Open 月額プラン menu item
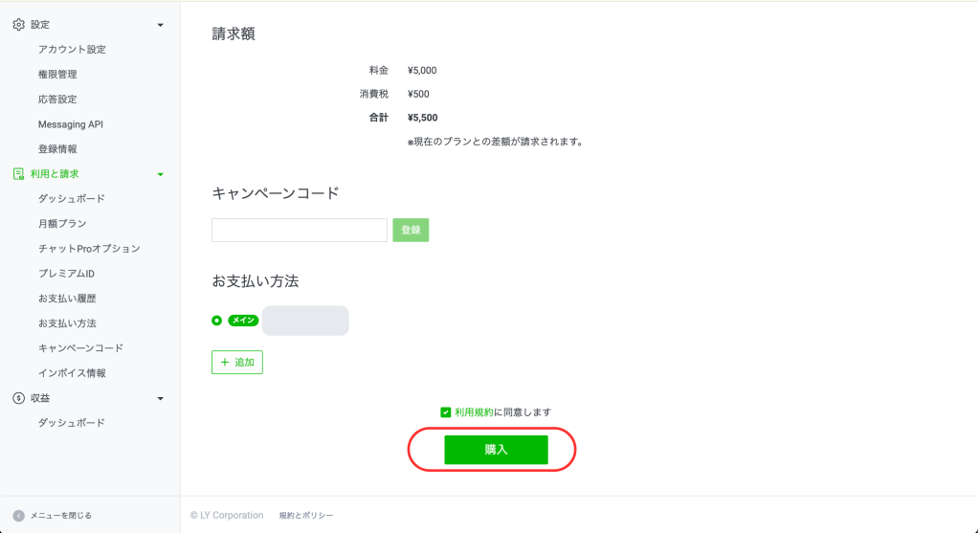The image size is (980, 533). (62, 224)
